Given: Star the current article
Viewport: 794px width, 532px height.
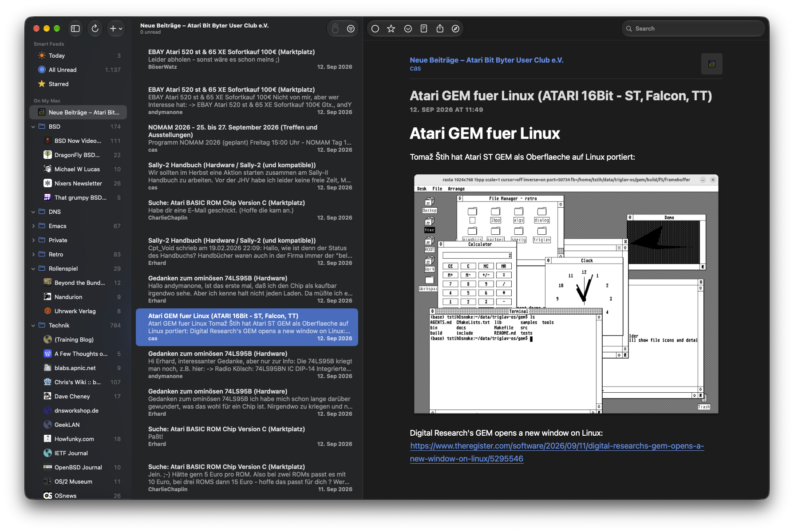Looking at the screenshot, I should [391, 29].
